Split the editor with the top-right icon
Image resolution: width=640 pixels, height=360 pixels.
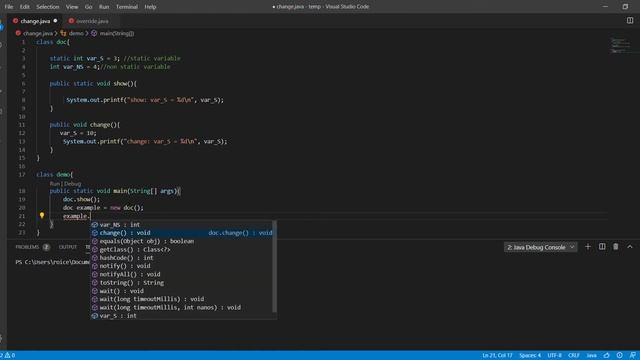tap(630, 20)
